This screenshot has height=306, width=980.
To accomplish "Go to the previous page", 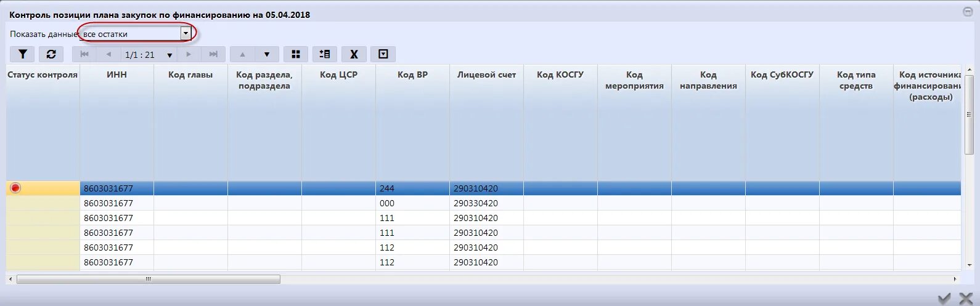I will (108, 54).
